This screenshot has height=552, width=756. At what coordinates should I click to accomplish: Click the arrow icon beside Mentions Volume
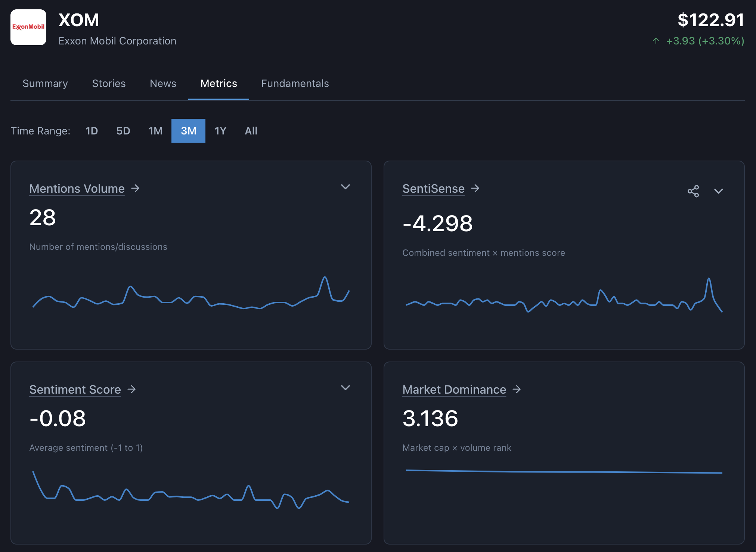click(135, 189)
